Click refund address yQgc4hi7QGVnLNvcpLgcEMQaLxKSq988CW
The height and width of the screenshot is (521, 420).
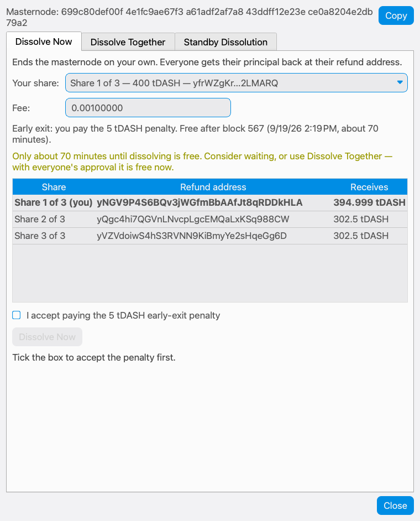click(x=193, y=220)
